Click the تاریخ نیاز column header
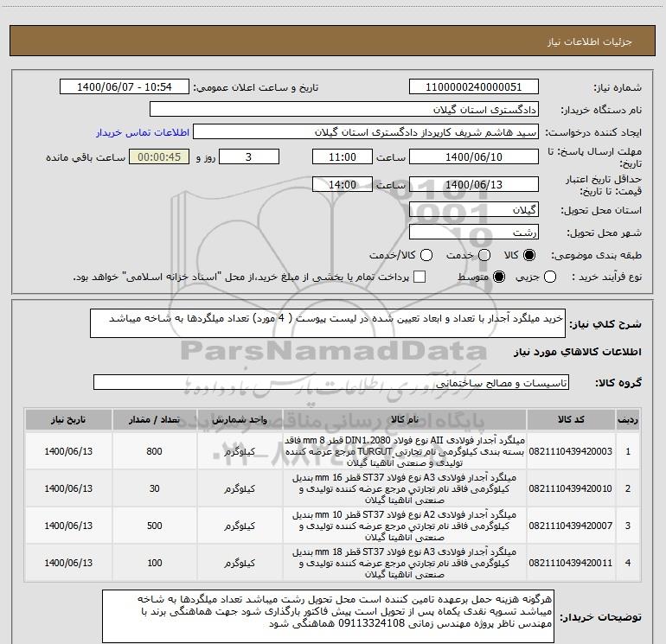Screen dimensions: 666x644 coord(68,420)
